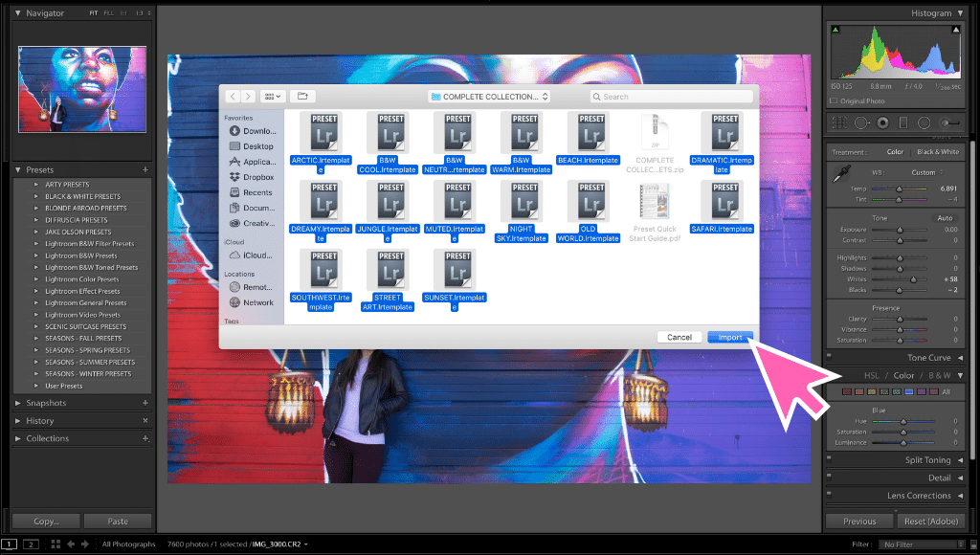Image resolution: width=980 pixels, height=555 pixels.
Task: Add a new collection with plus icon
Action: 145,438
